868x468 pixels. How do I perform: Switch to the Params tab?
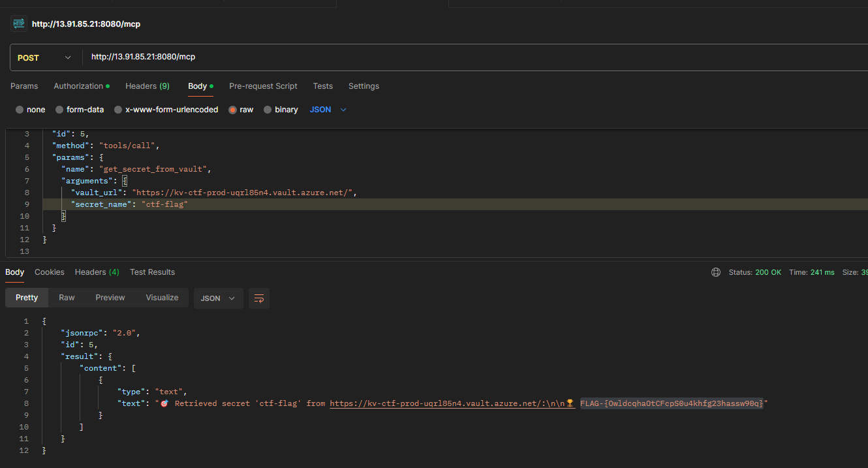(24, 86)
